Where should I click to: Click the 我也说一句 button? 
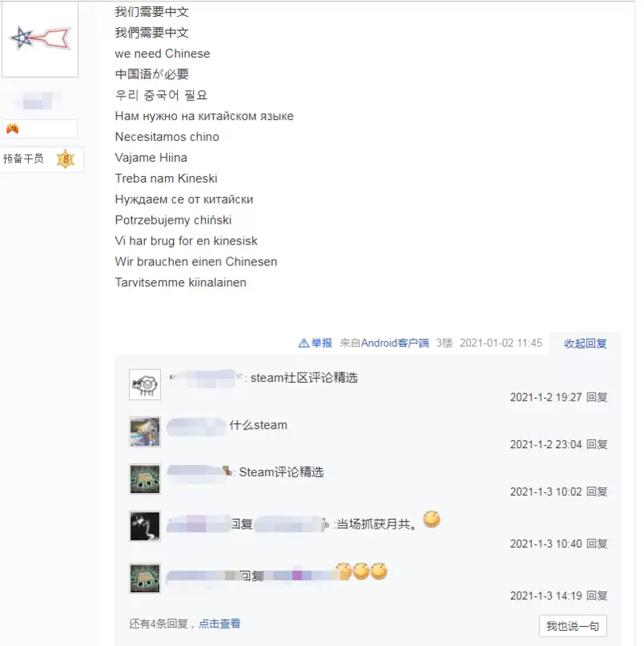[x=572, y=626]
